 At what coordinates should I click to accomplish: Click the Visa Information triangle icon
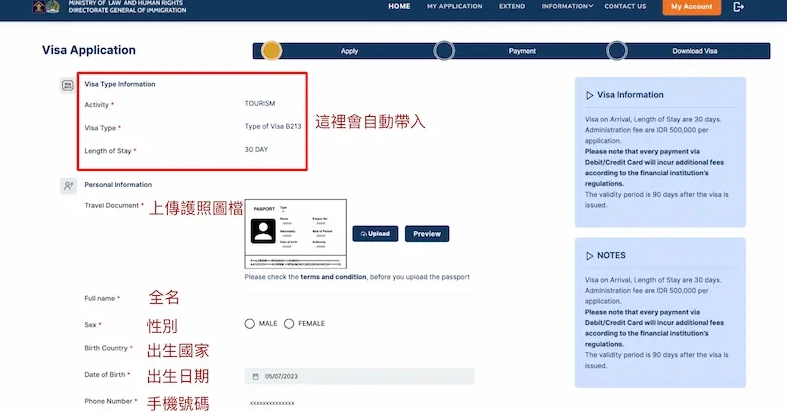pyautogui.click(x=589, y=95)
